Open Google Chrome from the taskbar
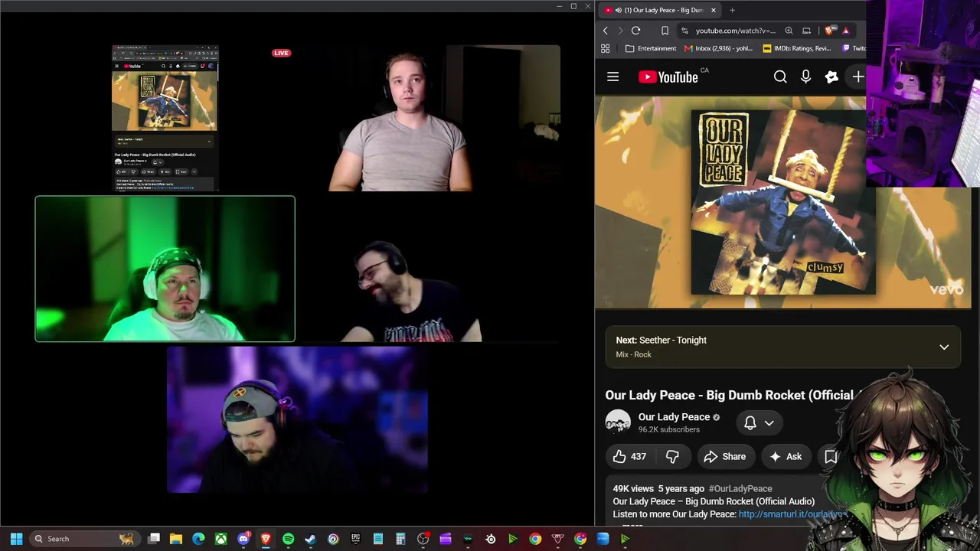The height and width of the screenshot is (551, 980). point(535,539)
